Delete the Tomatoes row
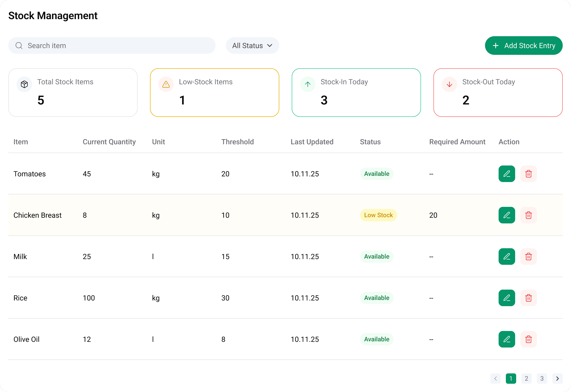571x392 pixels. coord(528,174)
